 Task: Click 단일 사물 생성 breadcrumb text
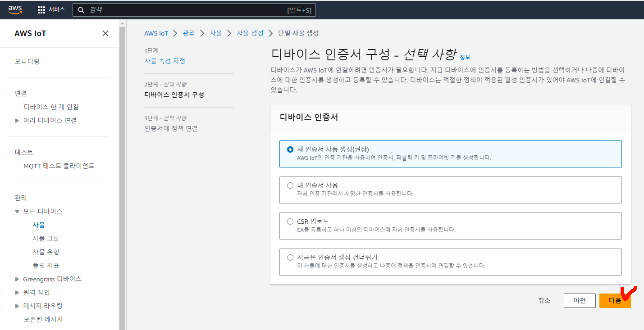pos(298,33)
